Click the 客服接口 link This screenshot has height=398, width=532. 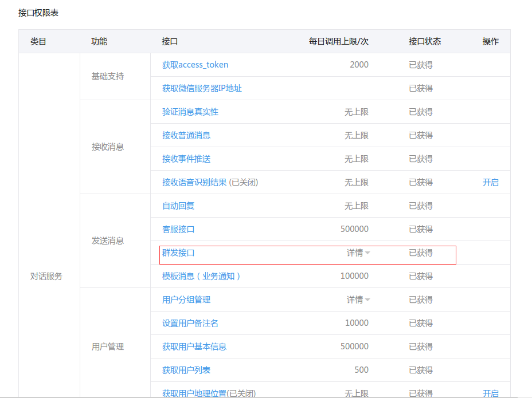(x=178, y=229)
